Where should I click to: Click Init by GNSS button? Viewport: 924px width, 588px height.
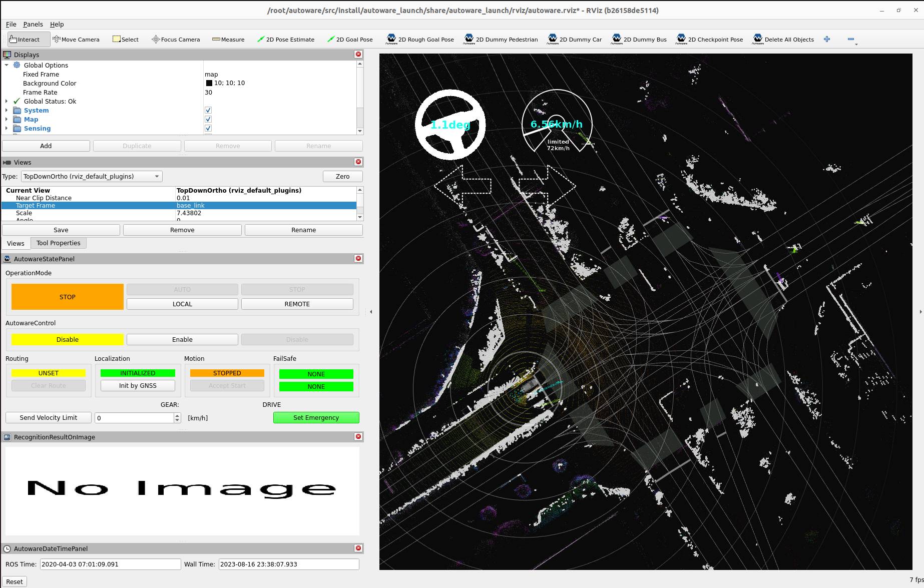tap(138, 385)
